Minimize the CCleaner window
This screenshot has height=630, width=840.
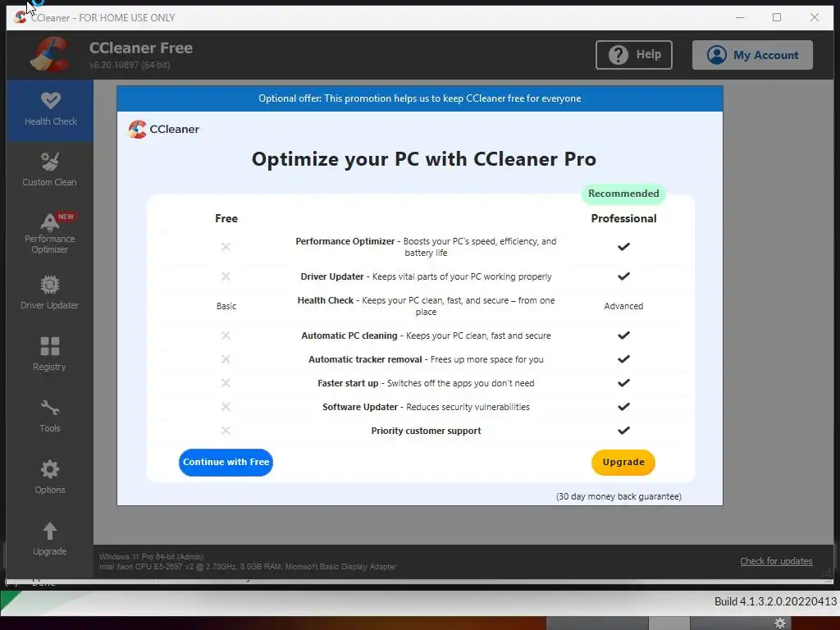tap(740, 17)
